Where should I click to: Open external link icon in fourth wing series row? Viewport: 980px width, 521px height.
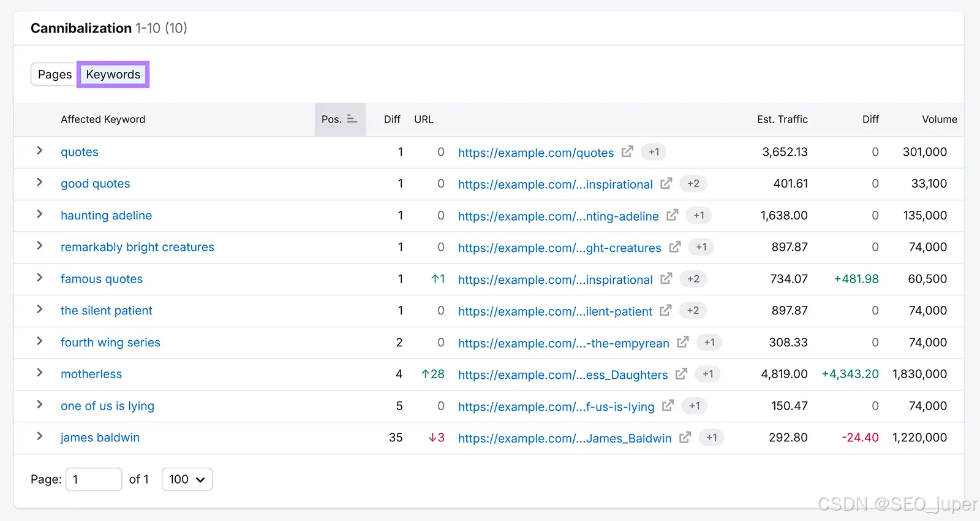pyautogui.click(x=683, y=342)
